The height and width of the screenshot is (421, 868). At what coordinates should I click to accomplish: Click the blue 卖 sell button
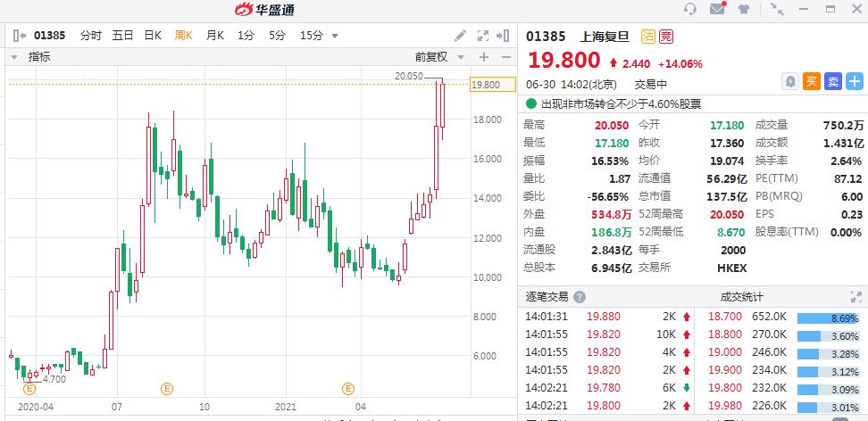coord(833,82)
